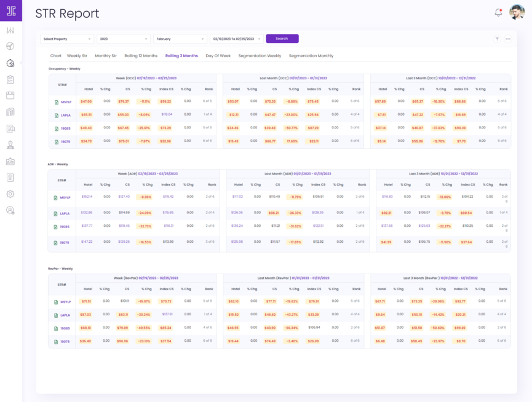Expand the Select Property dropdown
The height and width of the screenshot is (402, 532).
[67, 39]
